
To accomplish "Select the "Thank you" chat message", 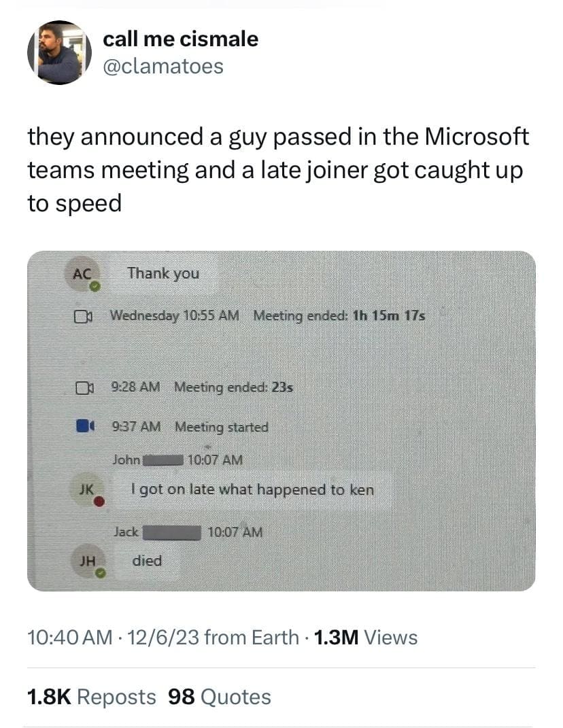I will pos(163,273).
